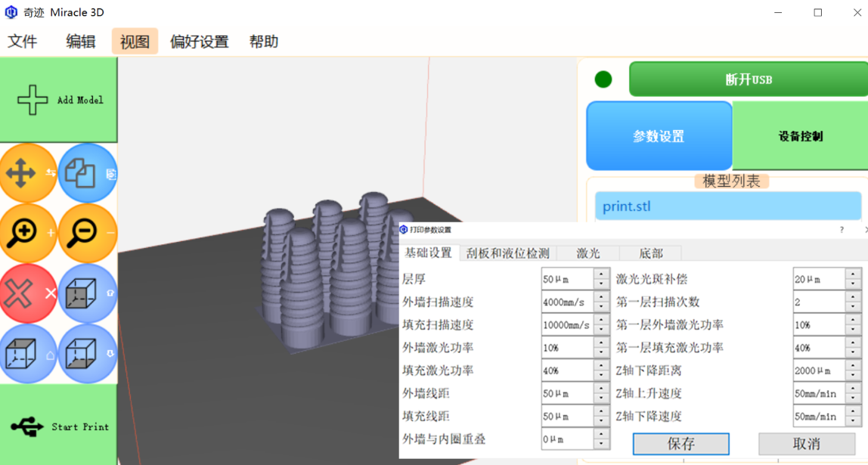This screenshot has width=868, height=465.
Task: Click the 外墙扫描速度 input field
Action: (x=567, y=302)
